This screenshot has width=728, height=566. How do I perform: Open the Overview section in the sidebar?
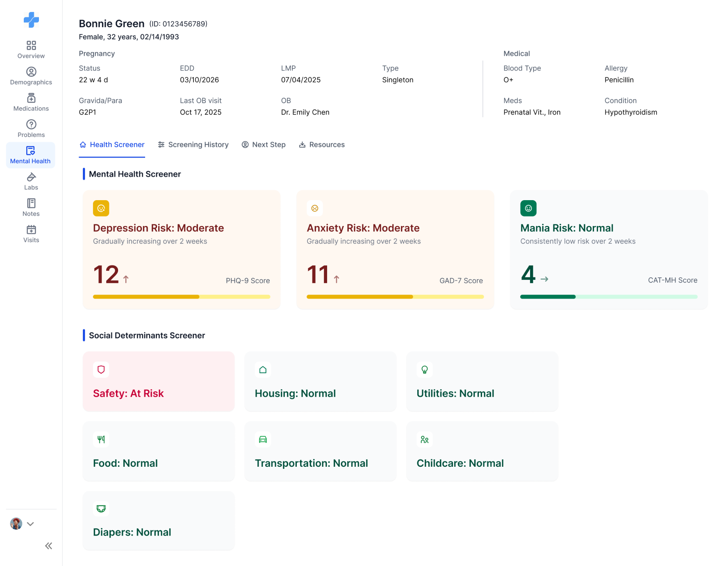[31, 50]
